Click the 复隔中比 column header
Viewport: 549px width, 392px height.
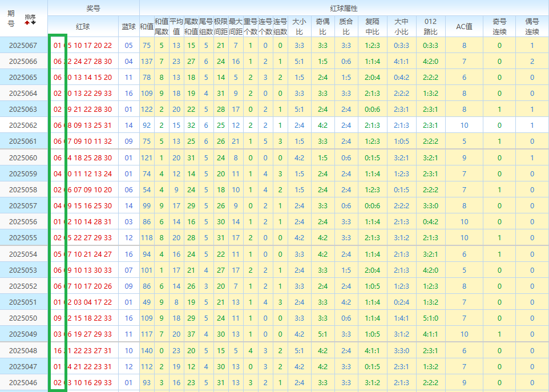pyautogui.click(x=372, y=26)
